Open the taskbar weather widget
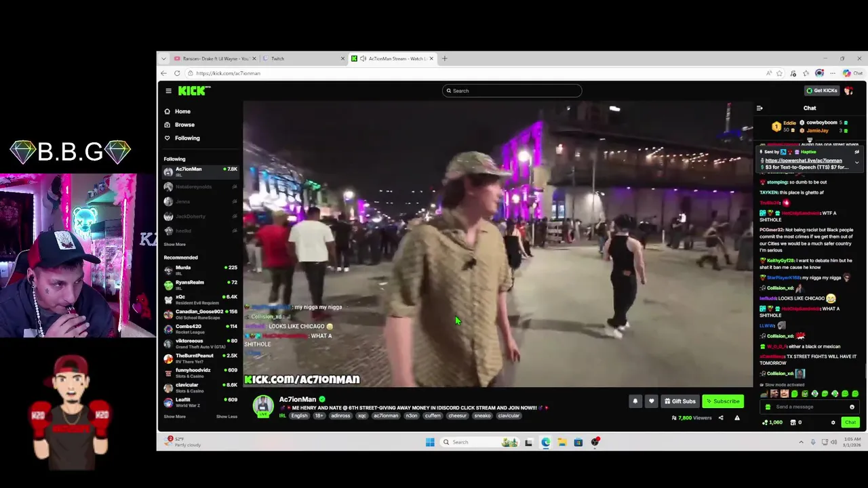 coord(183,443)
